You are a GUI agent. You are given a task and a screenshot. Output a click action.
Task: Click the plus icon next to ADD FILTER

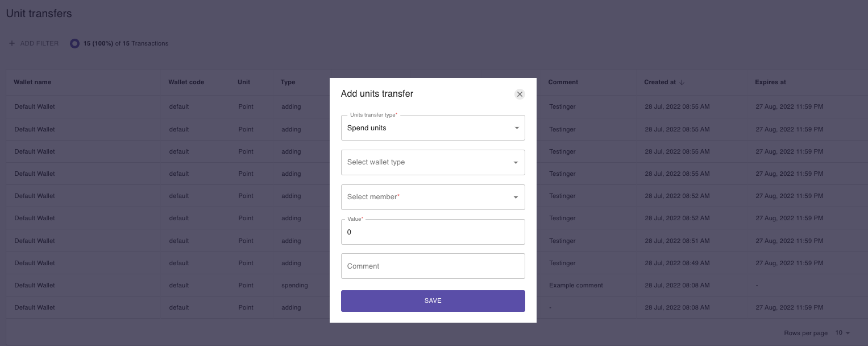12,43
